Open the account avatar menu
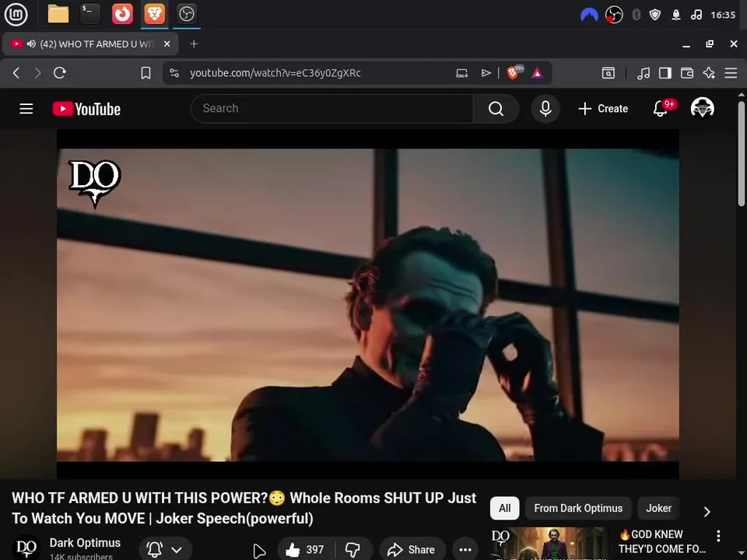This screenshot has height=560, width=747. (x=702, y=108)
